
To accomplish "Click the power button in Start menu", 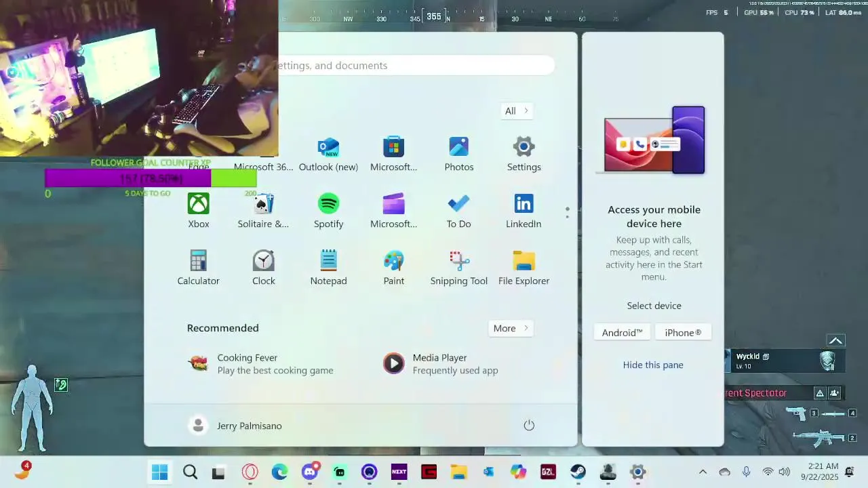I will click(x=529, y=426).
